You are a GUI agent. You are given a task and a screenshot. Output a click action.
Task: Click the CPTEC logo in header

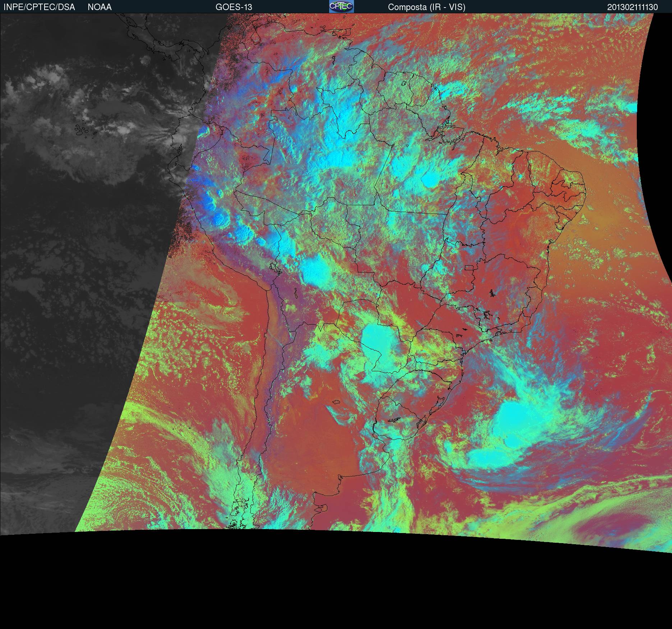point(341,6)
